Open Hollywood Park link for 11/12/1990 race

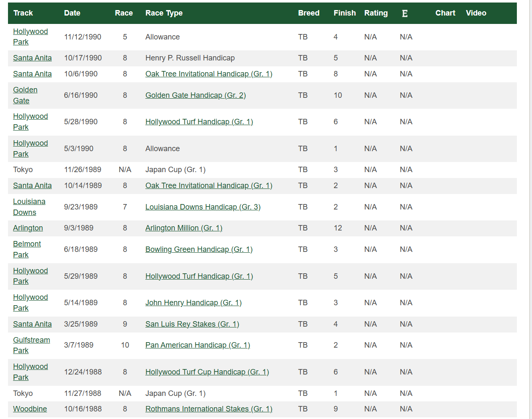pyautogui.click(x=30, y=37)
